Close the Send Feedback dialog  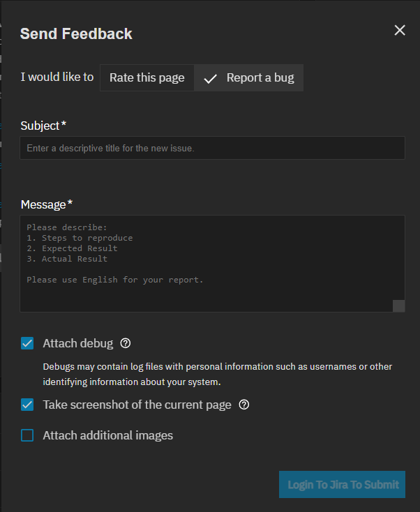400,30
